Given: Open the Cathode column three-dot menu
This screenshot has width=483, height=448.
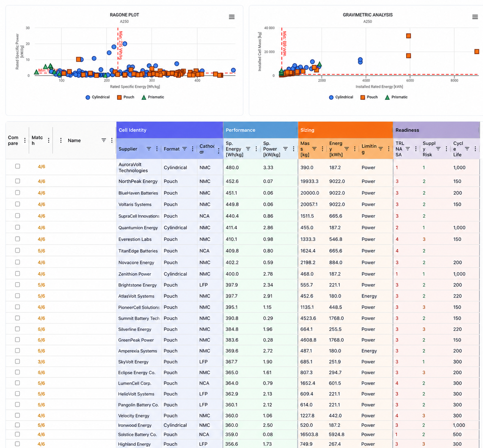Looking at the screenshot, I should click(x=218, y=150).
